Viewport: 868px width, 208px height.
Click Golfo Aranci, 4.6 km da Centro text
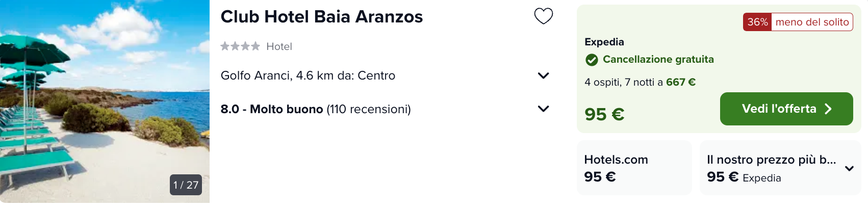[x=308, y=75]
